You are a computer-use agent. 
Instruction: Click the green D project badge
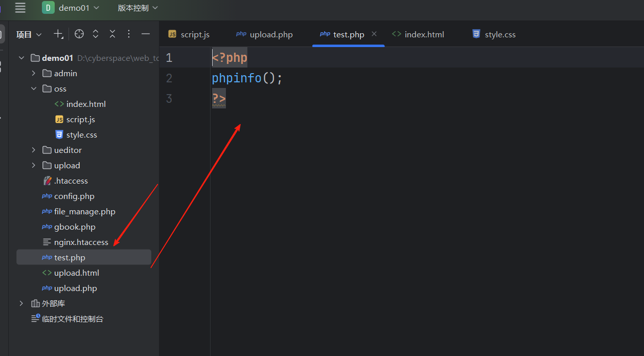tap(48, 8)
